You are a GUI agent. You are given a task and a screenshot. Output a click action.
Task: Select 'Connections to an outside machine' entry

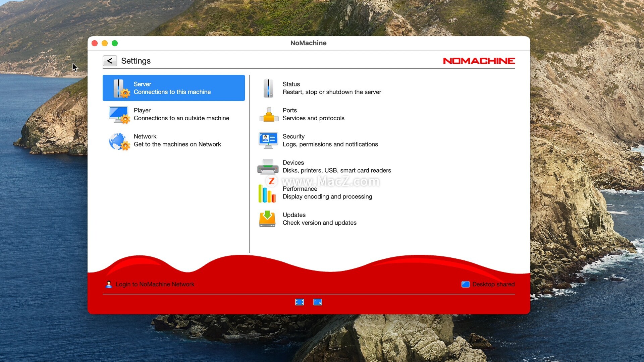point(181,118)
